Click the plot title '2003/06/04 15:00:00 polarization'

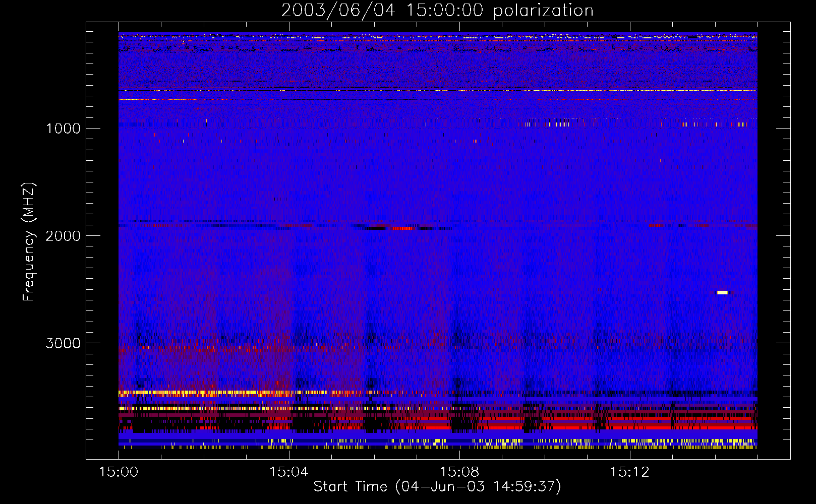[x=437, y=10]
